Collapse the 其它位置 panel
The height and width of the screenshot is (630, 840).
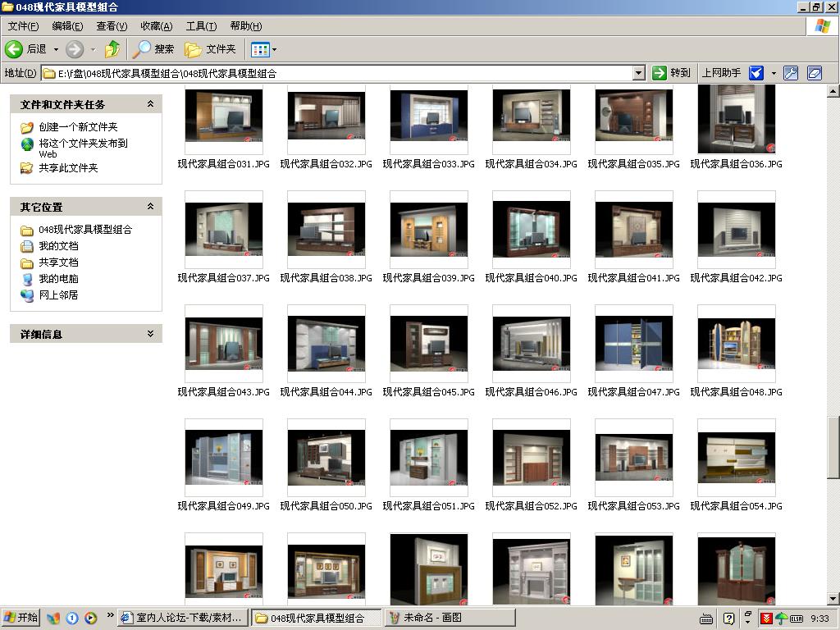(151, 206)
